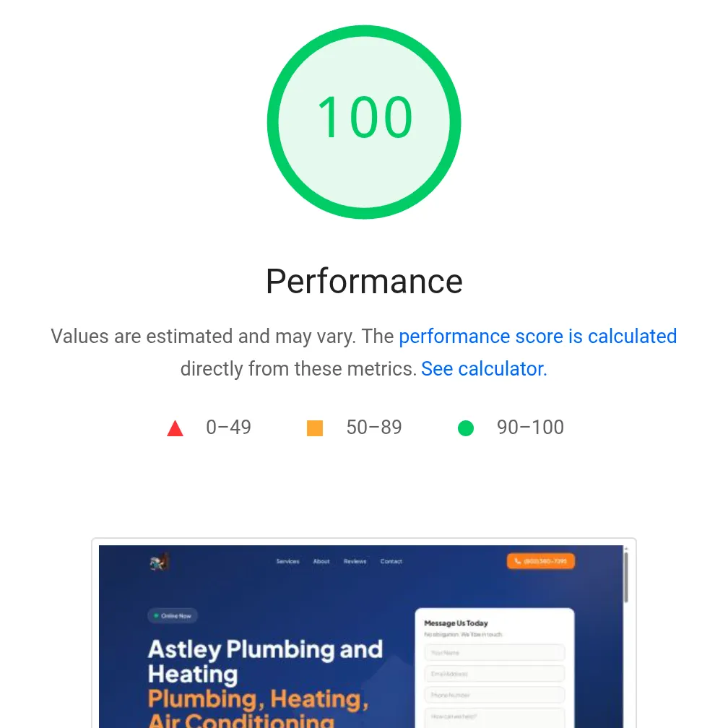
Task: Click the Contact navigation item
Action: [x=391, y=561]
